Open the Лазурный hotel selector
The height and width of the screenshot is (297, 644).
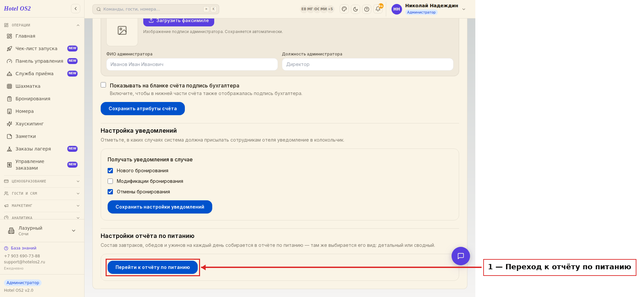[42, 231]
